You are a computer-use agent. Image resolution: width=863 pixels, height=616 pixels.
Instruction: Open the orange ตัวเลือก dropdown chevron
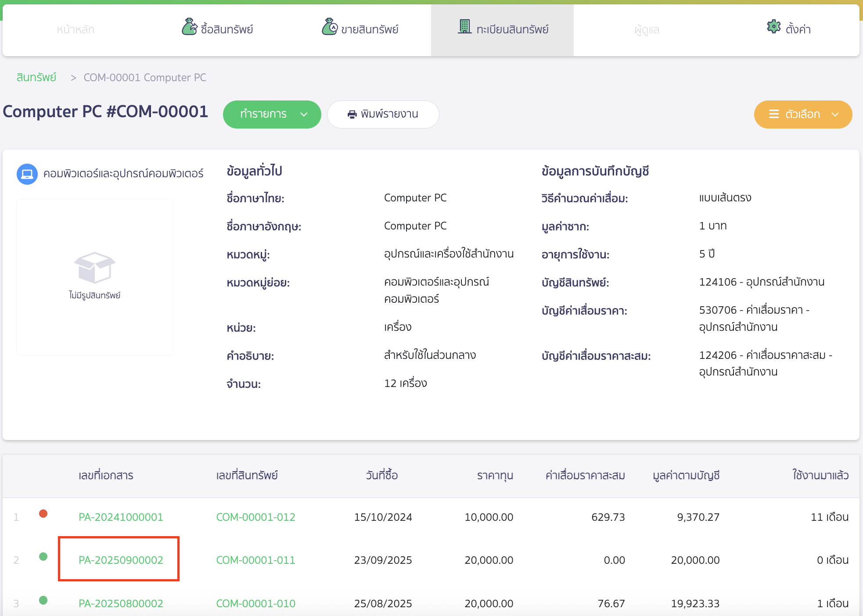[x=835, y=115]
